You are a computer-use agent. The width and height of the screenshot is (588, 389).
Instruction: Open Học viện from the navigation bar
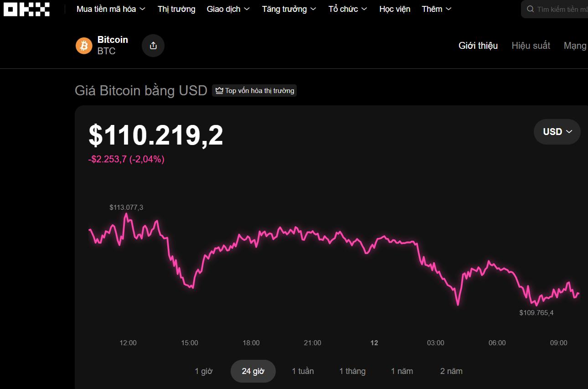(395, 9)
